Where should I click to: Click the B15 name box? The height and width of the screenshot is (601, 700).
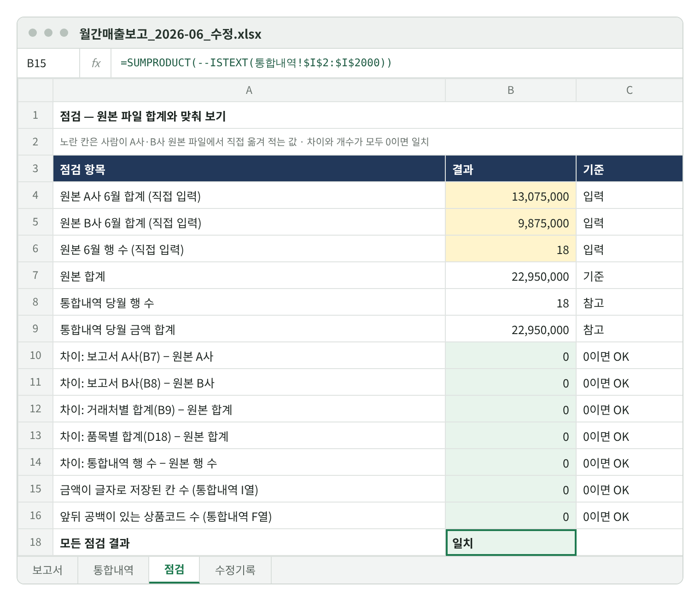(48, 63)
